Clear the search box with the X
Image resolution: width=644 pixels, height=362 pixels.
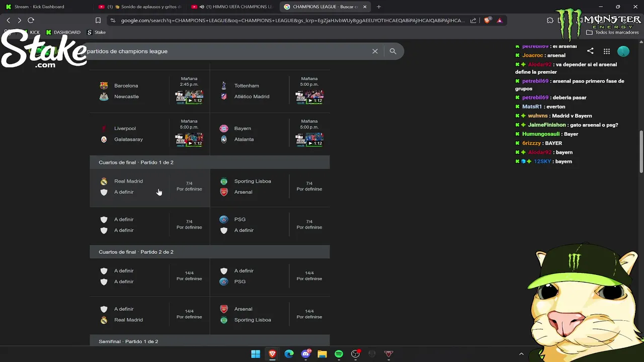[x=375, y=51]
